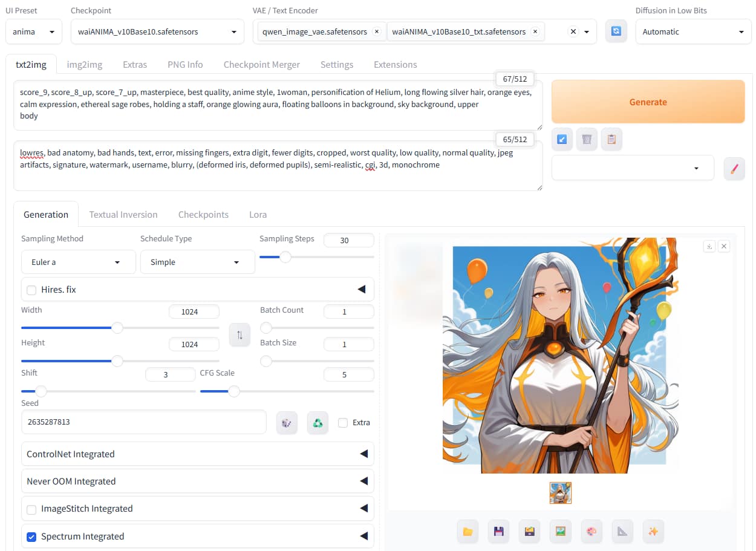756x551 pixels.
Task: Click into the positive prompt text box
Action: pos(278,105)
